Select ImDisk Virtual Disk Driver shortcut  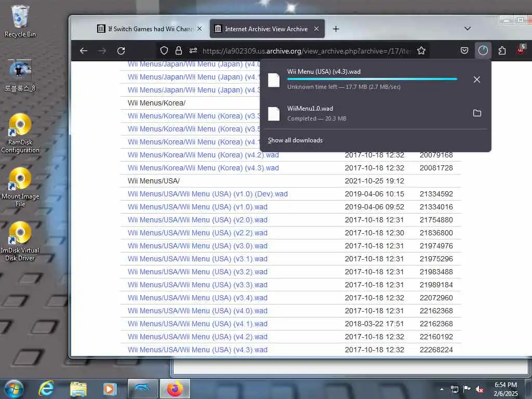tap(20, 241)
